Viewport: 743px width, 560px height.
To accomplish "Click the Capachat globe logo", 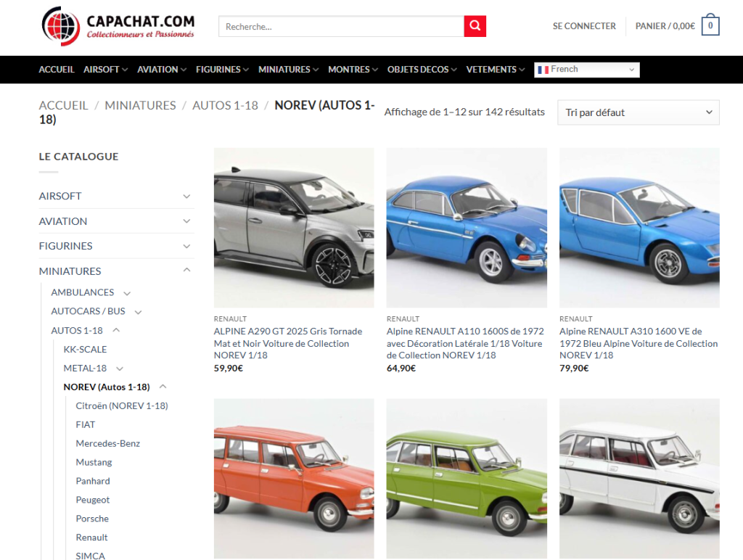I will click(60, 26).
